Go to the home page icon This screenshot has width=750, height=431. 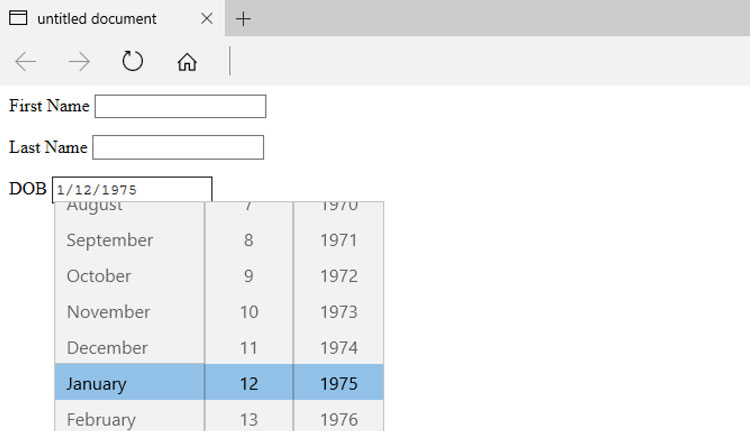pyautogui.click(x=187, y=62)
